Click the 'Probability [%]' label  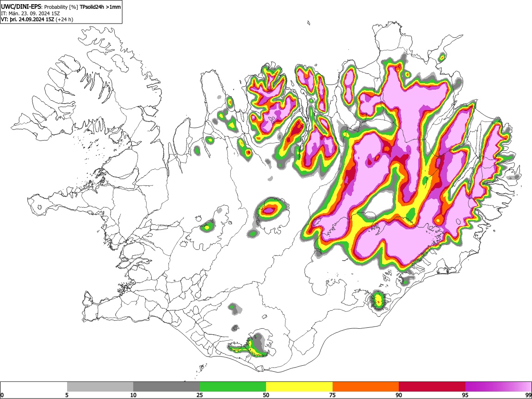coord(62,7)
